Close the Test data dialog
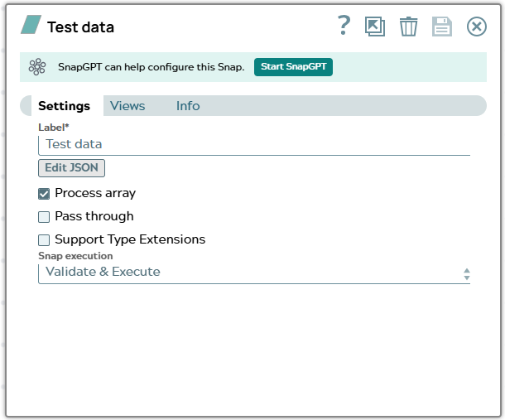Image resolution: width=505 pixels, height=420 pixels. [477, 27]
